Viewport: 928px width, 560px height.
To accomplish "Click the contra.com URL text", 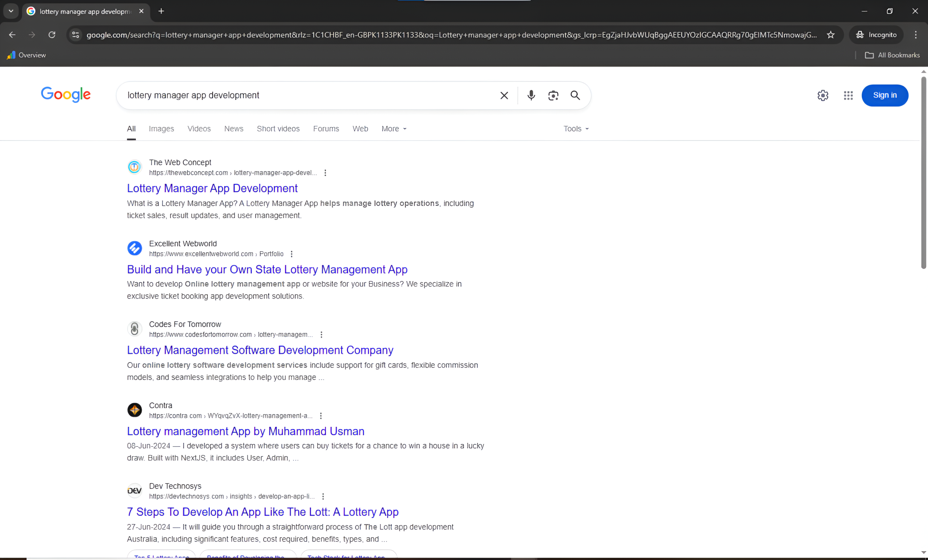I will tap(231, 416).
